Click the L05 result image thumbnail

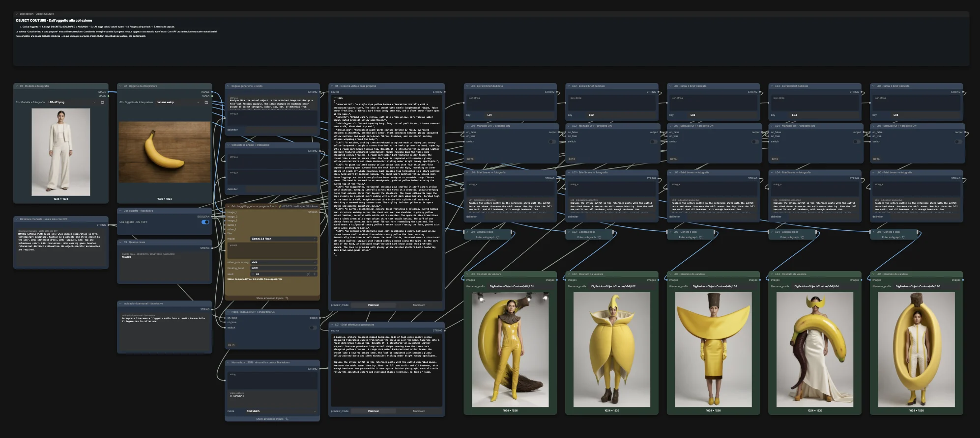917,350
